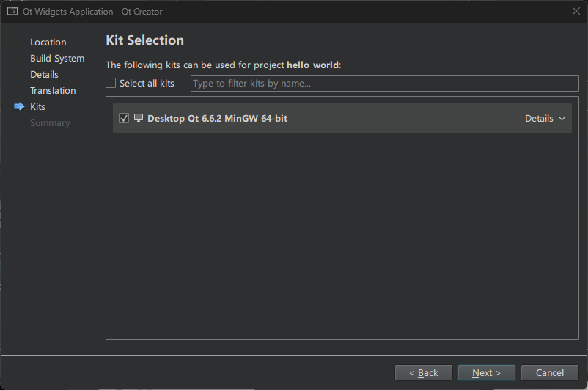The image size is (588, 390).
Task: Select the Location step in wizard sidebar
Action: 48,42
